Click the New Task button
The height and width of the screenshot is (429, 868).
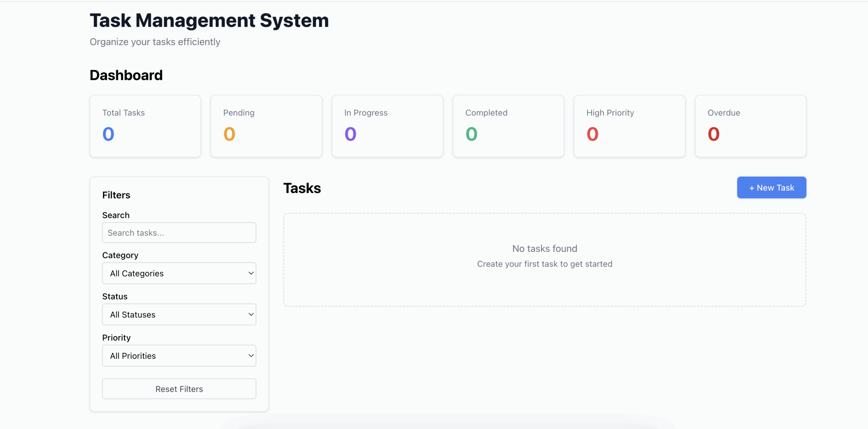click(x=771, y=187)
